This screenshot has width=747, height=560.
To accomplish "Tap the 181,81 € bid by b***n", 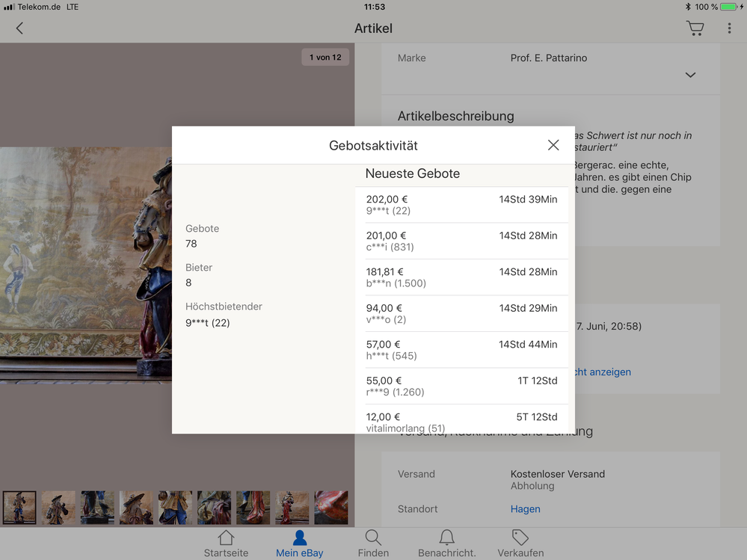I will 461,277.
